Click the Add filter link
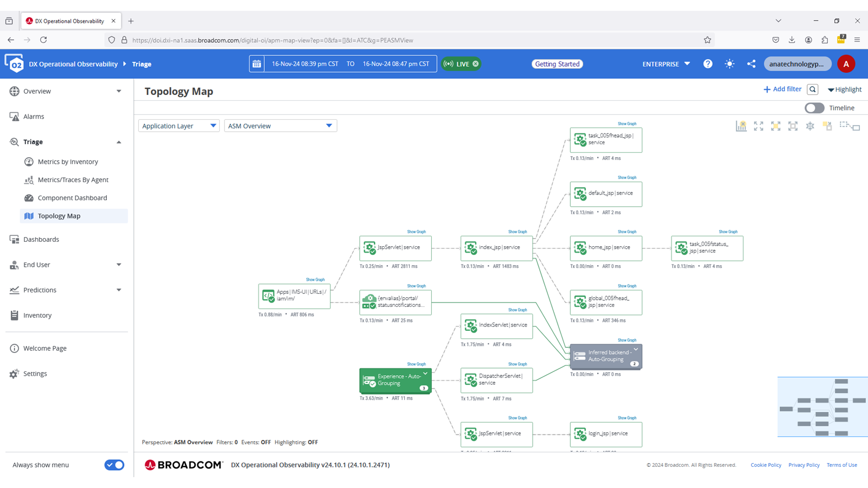 pyautogui.click(x=782, y=89)
